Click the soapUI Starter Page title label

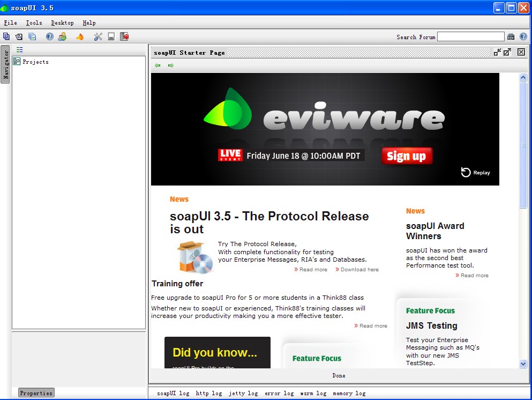point(189,53)
